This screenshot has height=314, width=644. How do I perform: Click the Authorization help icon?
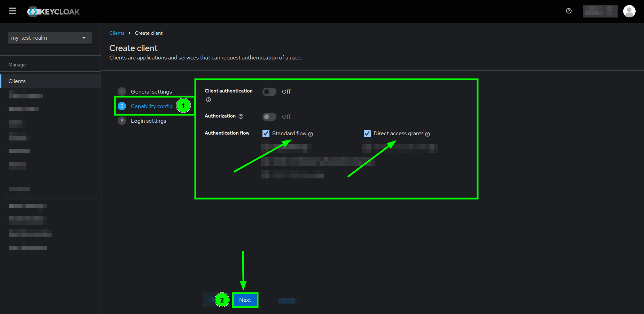(x=241, y=116)
